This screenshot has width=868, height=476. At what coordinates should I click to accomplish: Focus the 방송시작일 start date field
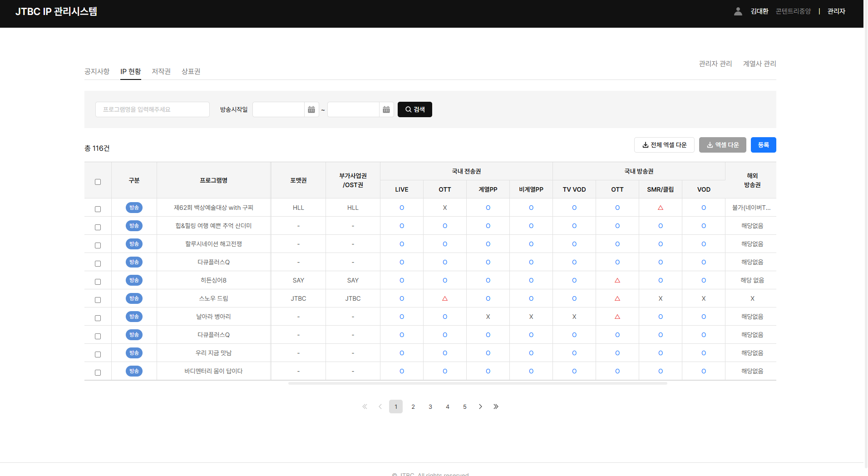click(x=278, y=109)
